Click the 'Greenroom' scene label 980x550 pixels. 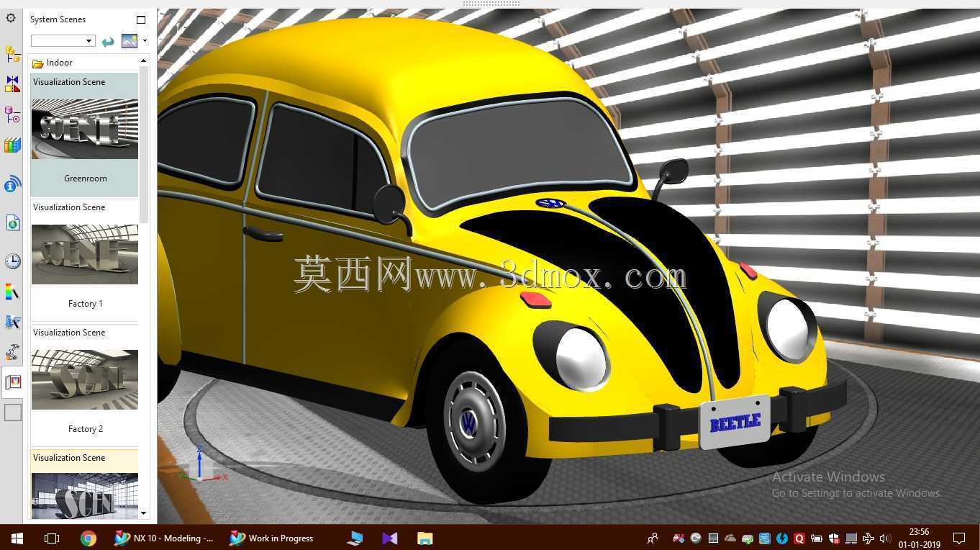[86, 179]
